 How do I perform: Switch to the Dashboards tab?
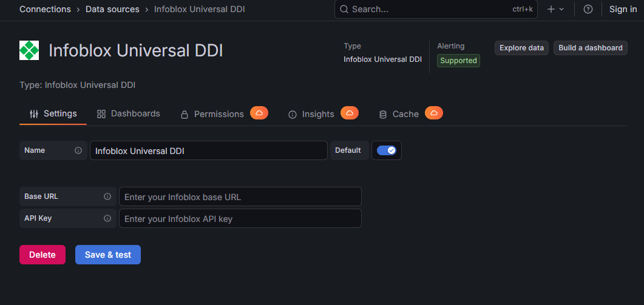tap(129, 114)
